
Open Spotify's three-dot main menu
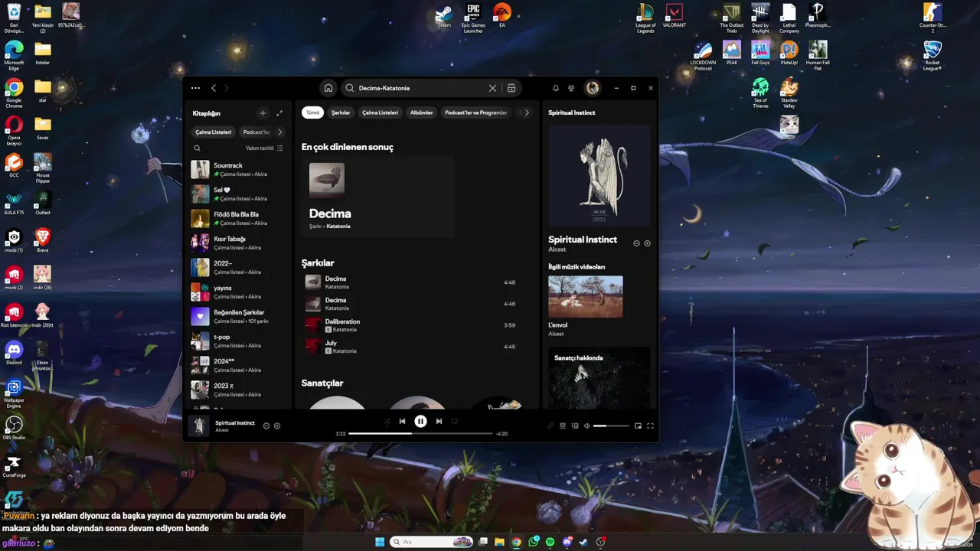[x=196, y=88]
